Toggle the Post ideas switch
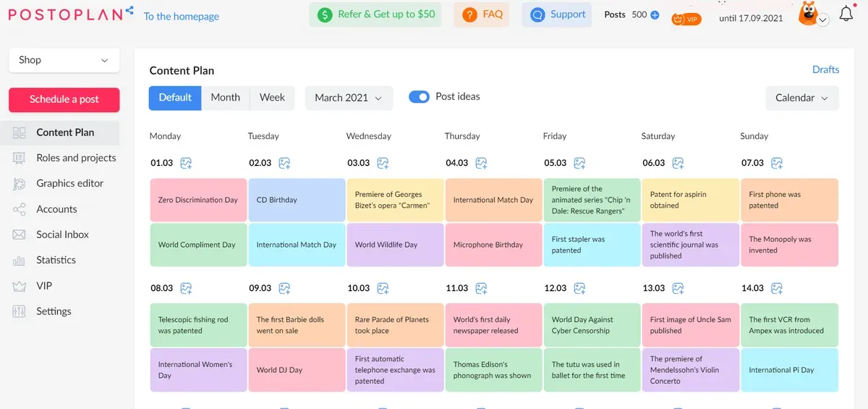 (x=420, y=97)
